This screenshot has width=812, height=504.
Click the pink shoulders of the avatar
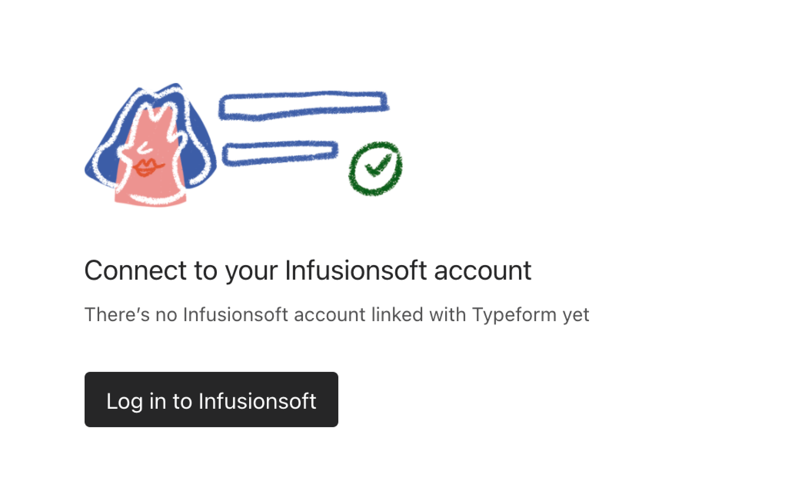pos(151,194)
